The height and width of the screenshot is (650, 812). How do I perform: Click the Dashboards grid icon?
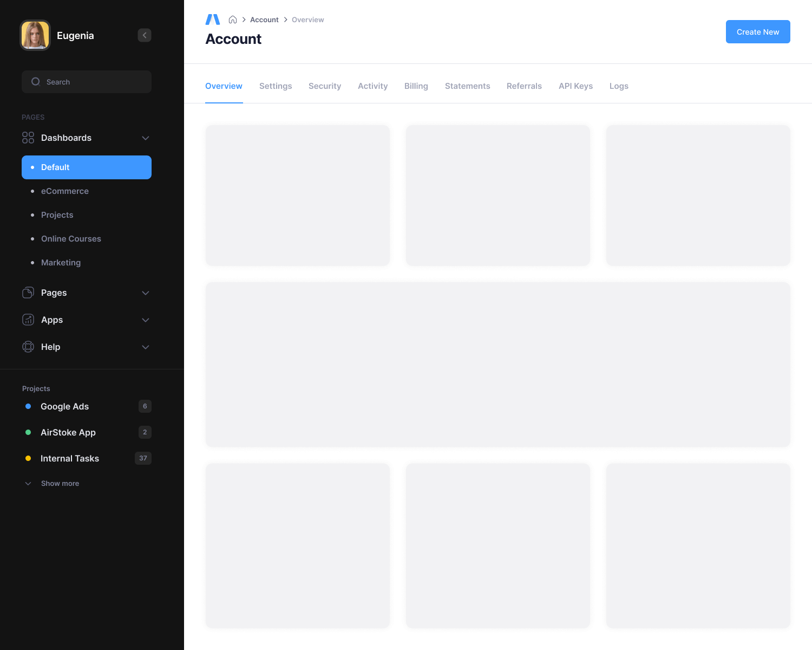coord(28,138)
